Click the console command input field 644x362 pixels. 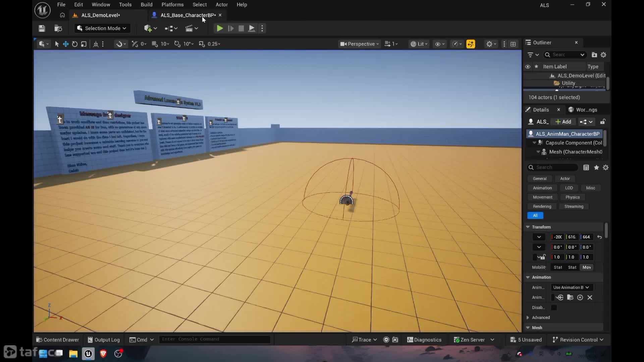[215, 340]
